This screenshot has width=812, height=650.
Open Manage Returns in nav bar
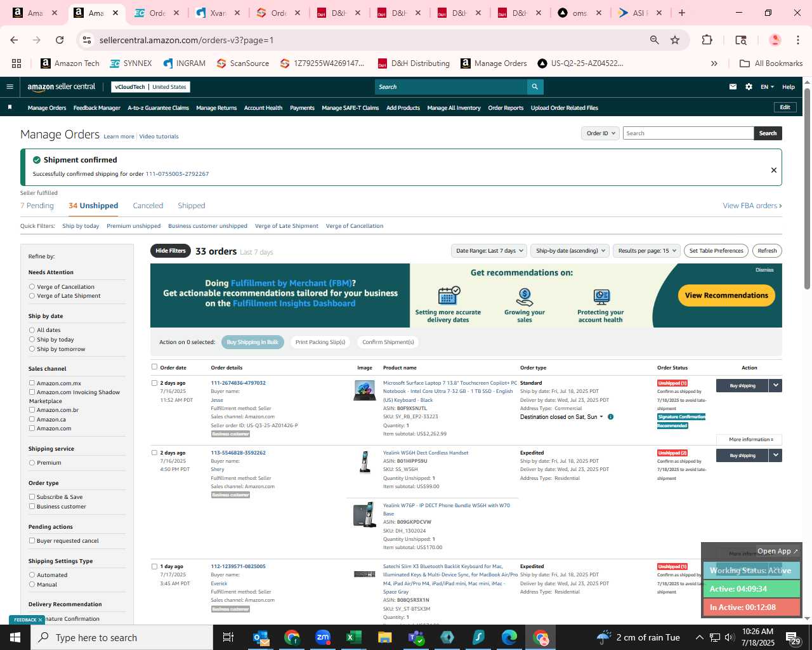click(216, 108)
